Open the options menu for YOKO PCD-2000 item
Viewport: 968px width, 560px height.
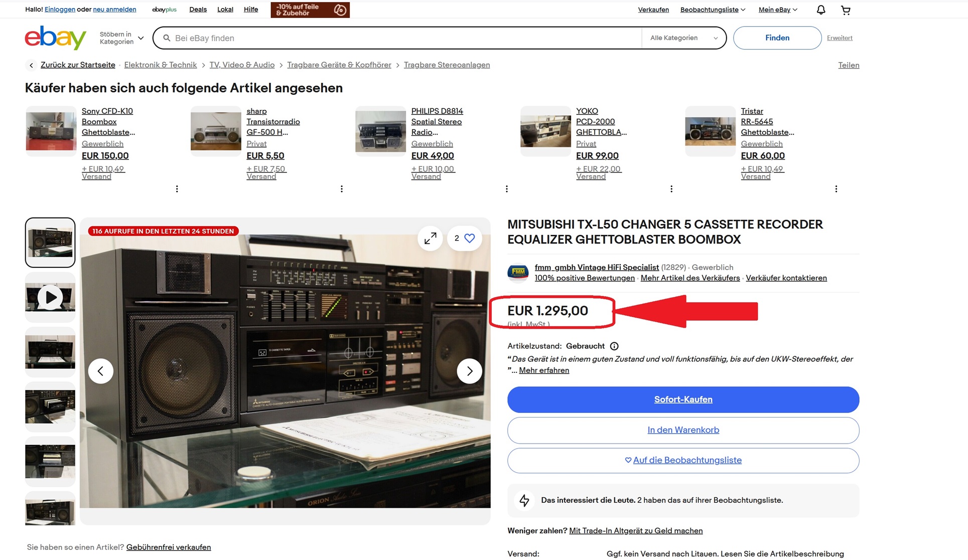coord(671,189)
